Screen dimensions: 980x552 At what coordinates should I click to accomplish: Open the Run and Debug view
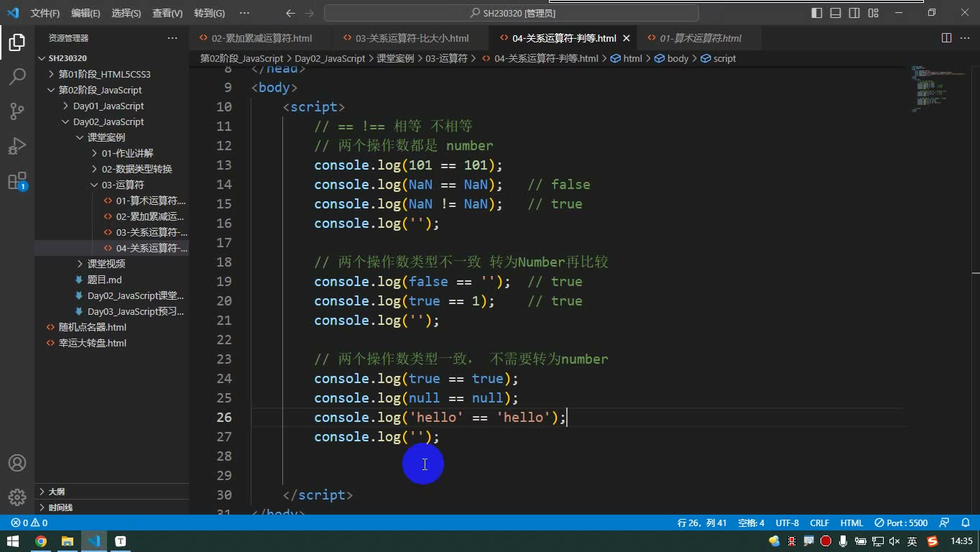[x=17, y=145]
